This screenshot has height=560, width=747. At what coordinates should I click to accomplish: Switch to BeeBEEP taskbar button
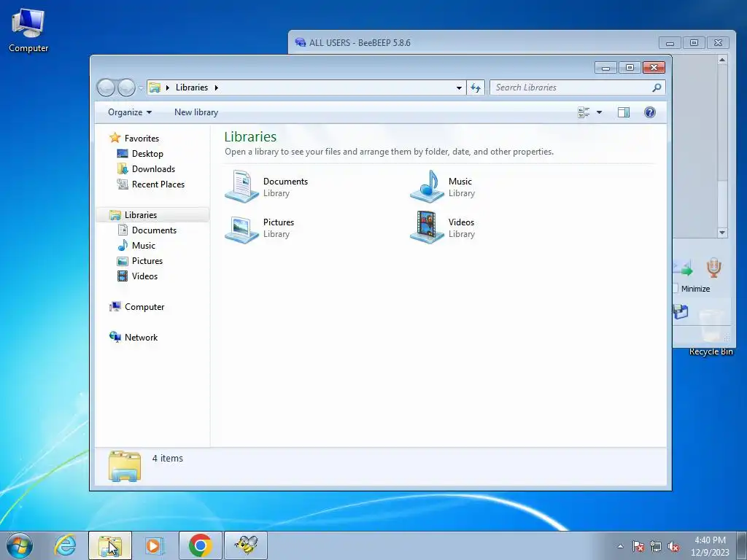pyautogui.click(x=246, y=545)
